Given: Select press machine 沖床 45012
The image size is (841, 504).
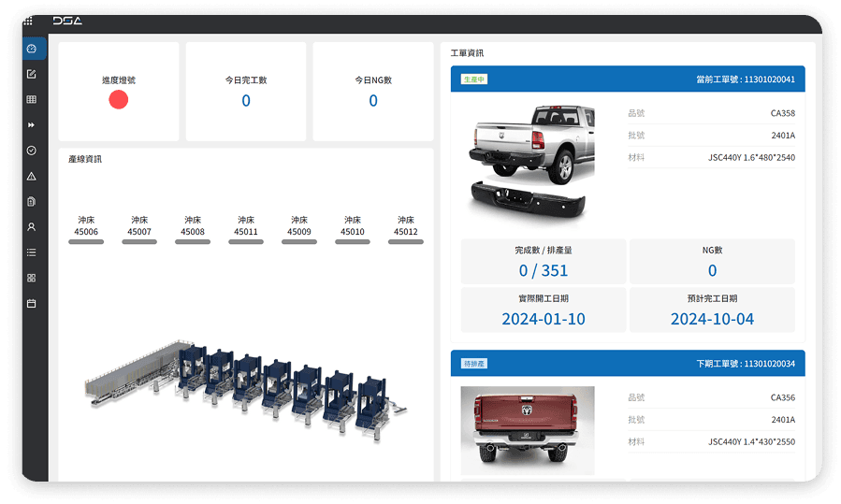Looking at the screenshot, I should point(405,229).
